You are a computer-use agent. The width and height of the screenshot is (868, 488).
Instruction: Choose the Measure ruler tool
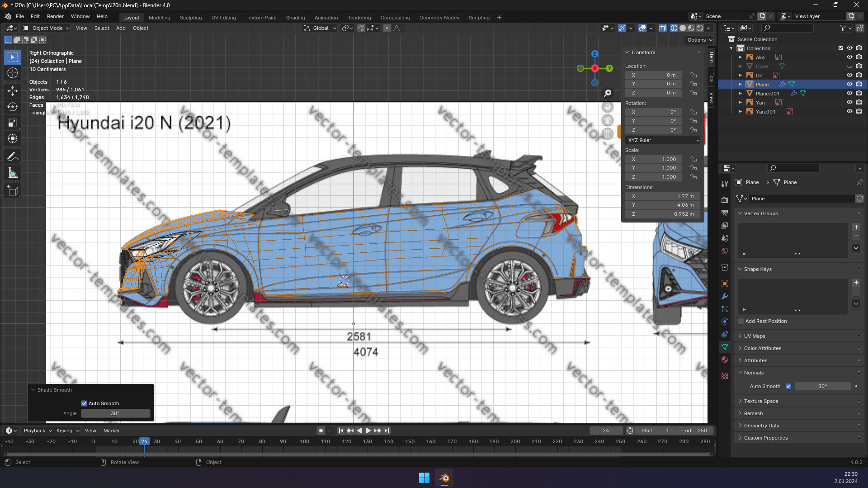tap(13, 173)
